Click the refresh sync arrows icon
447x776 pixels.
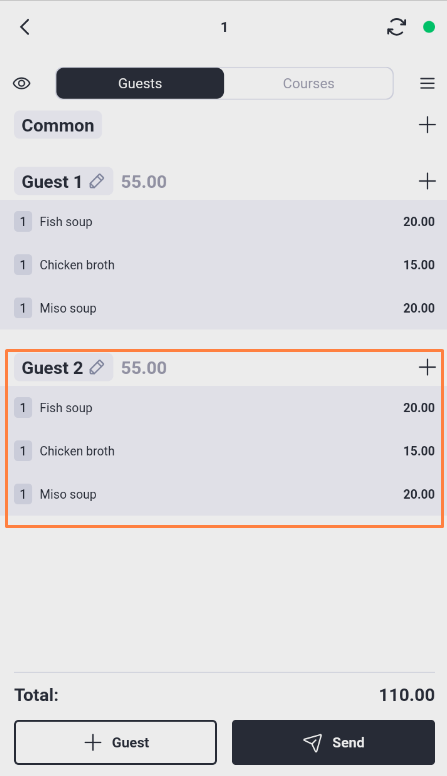(397, 27)
